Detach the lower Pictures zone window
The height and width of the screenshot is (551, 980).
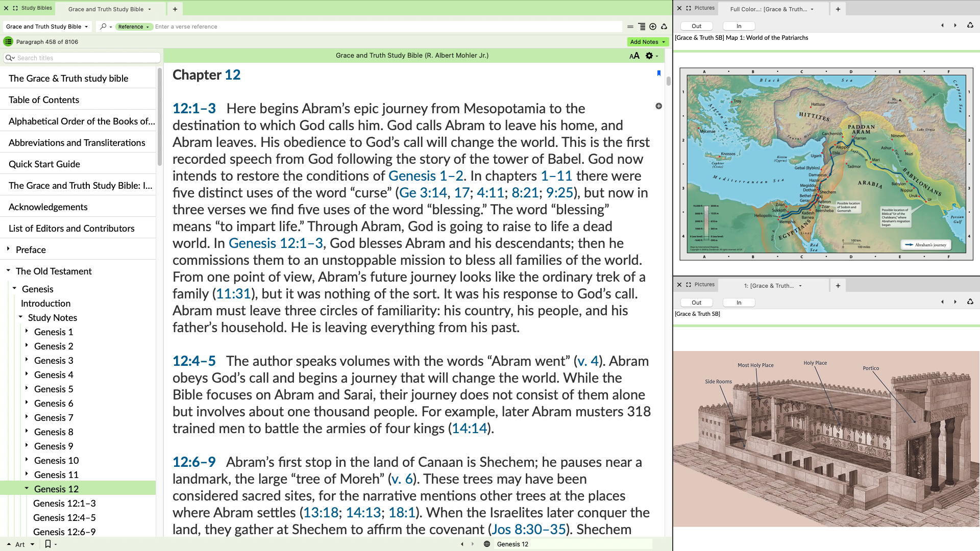689,285
